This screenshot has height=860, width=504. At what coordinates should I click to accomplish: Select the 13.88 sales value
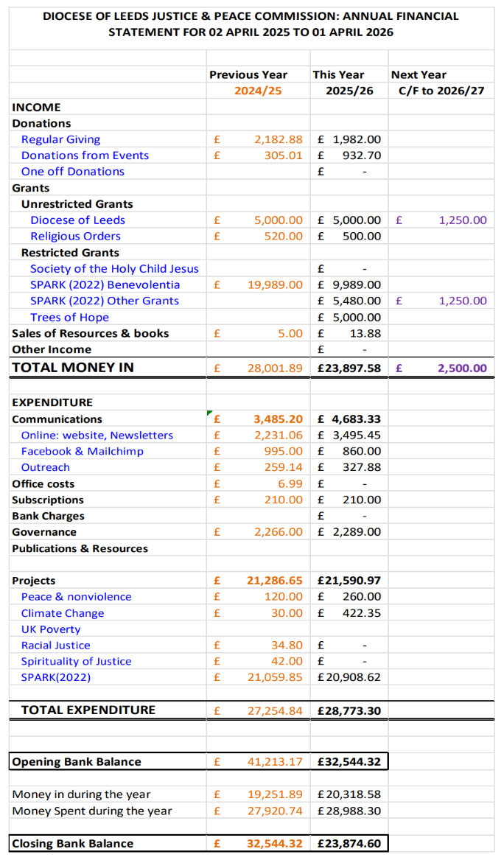click(365, 334)
